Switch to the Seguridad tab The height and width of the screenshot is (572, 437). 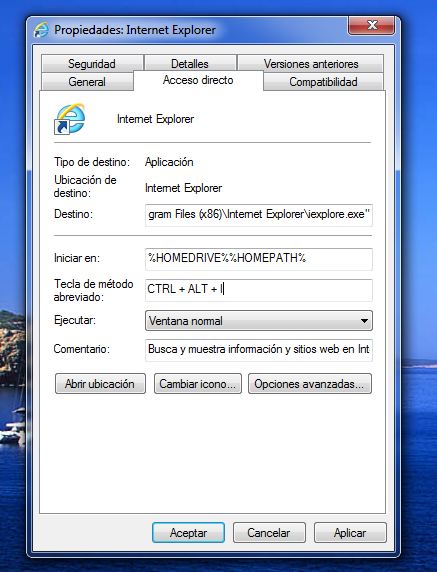tap(92, 63)
